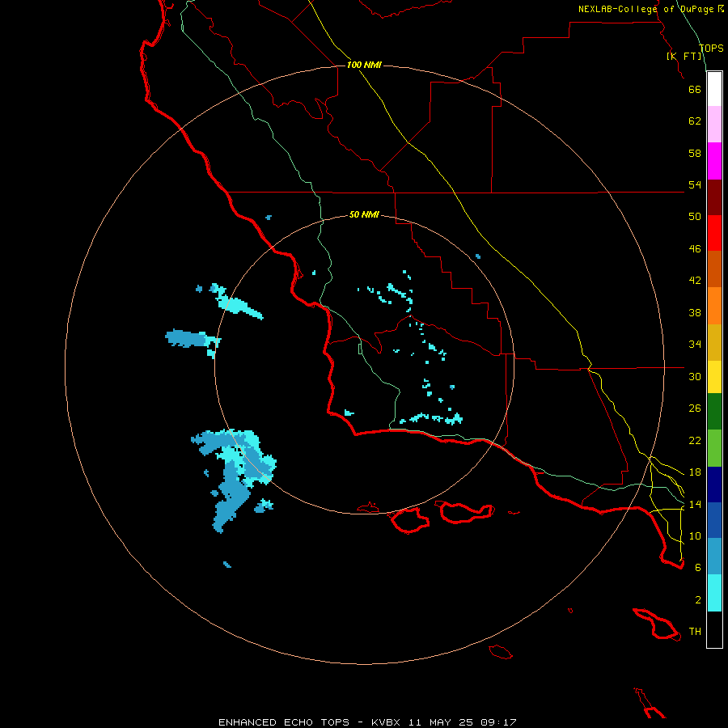Click the bright red 46 kft swatch

[x=714, y=233]
